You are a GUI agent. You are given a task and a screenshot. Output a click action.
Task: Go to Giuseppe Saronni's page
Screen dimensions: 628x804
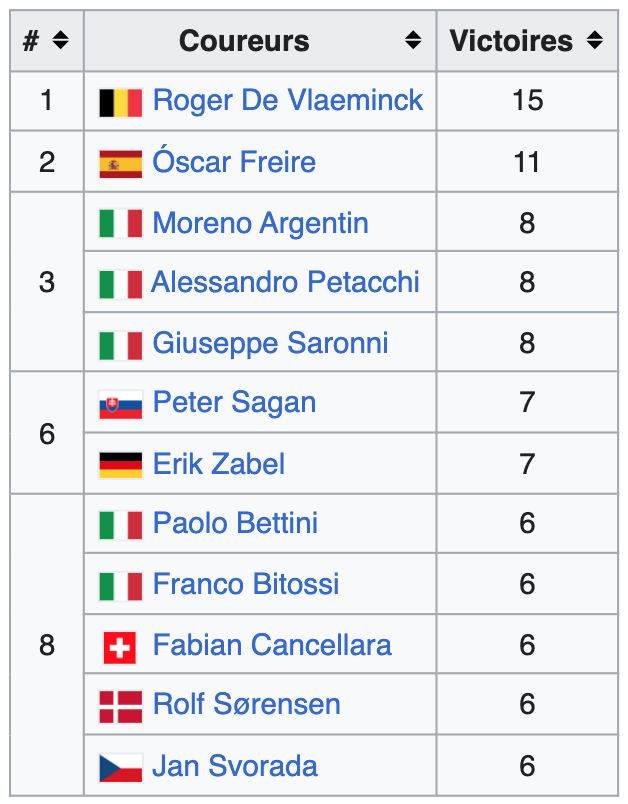pyautogui.click(x=270, y=343)
